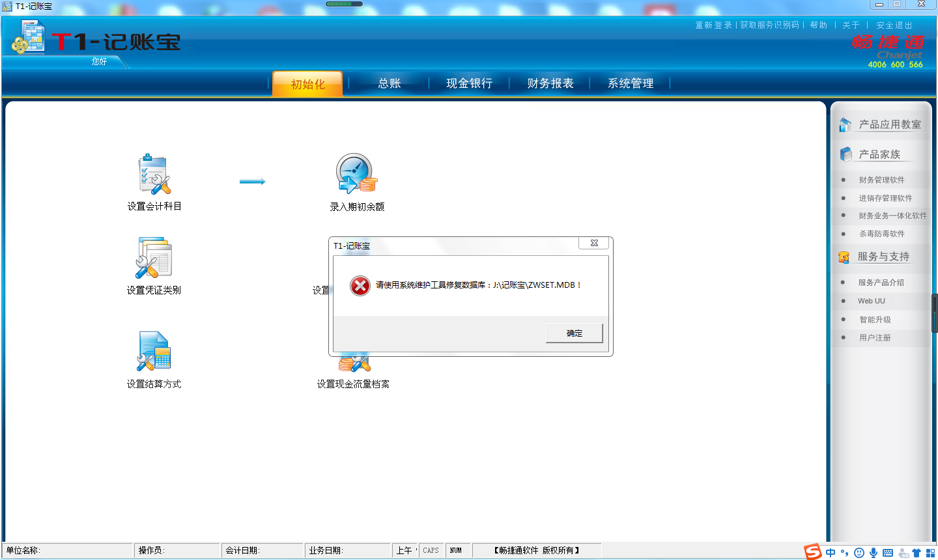Click the 设置凭证类别 text label

[x=154, y=290]
